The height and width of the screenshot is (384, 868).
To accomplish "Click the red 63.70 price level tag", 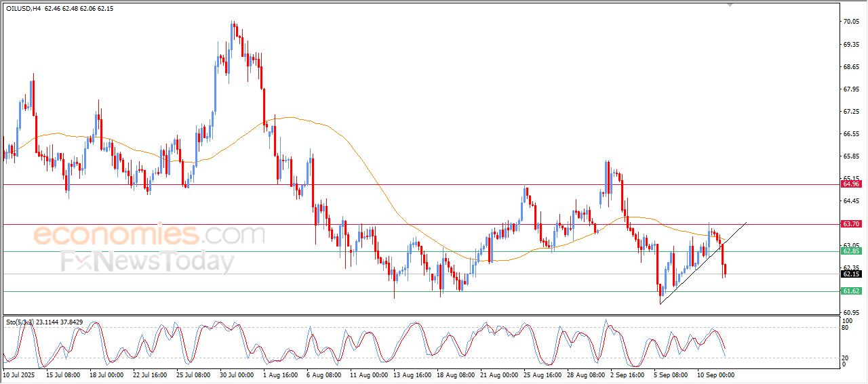I will [x=850, y=223].
